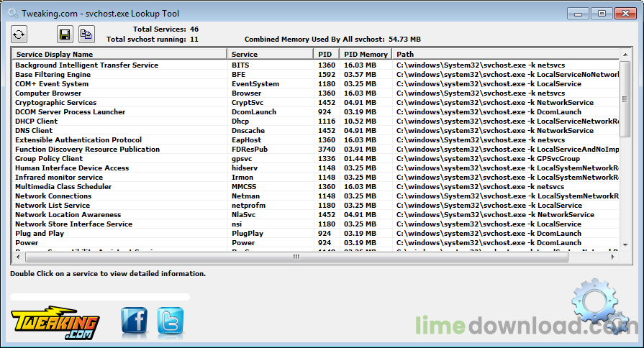Sort by Service Display Name column
Image resolution: width=644 pixels, height=348 pixels.
point(119,54)
